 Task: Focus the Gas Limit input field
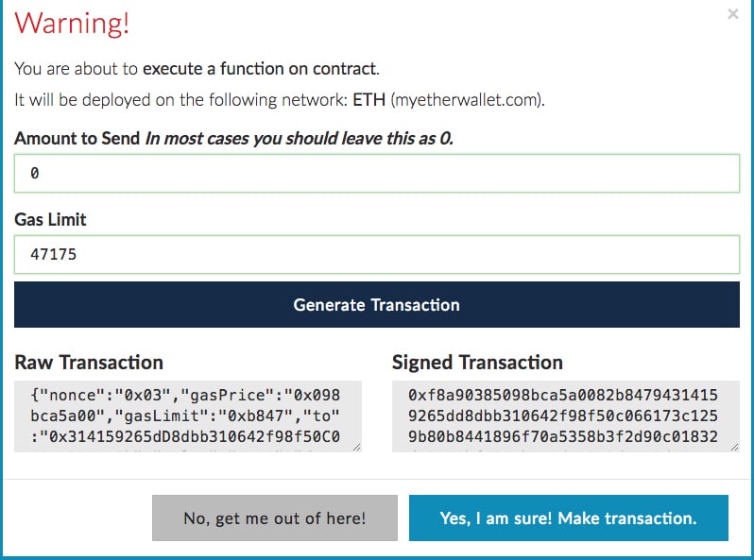coord(376,254)
